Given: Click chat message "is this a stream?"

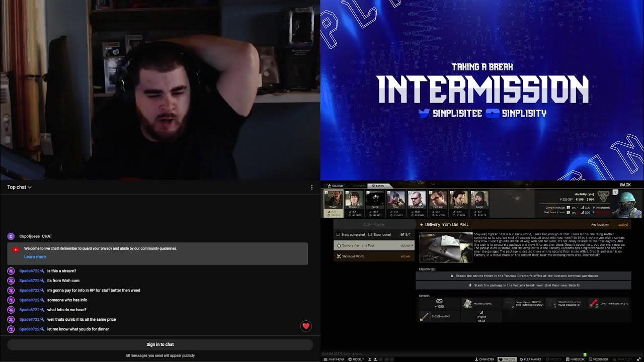Looking at the screenshot, I should 61,271.
